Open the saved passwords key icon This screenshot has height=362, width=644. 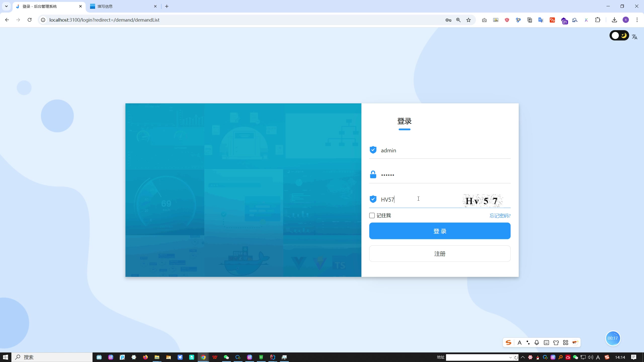point(448,20)
